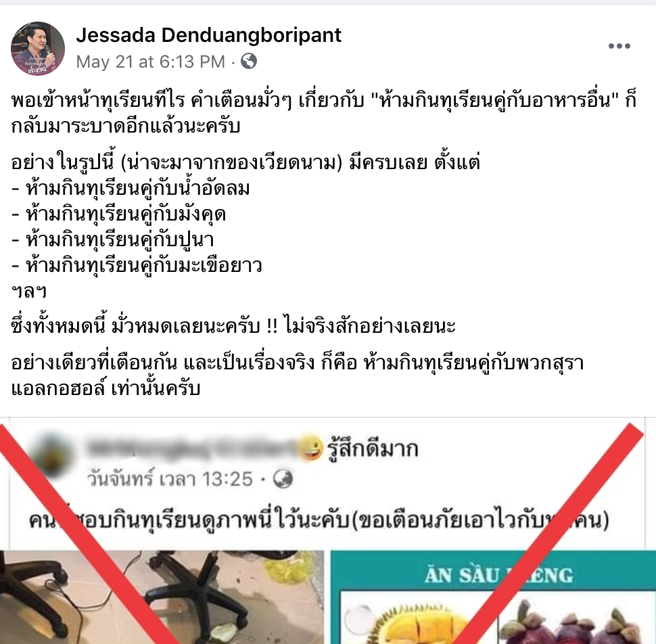The height and width of the screenshot is (644, 656).
Task: Click the final paragraph about alcohol warning
Action: [x=297, y=375]
